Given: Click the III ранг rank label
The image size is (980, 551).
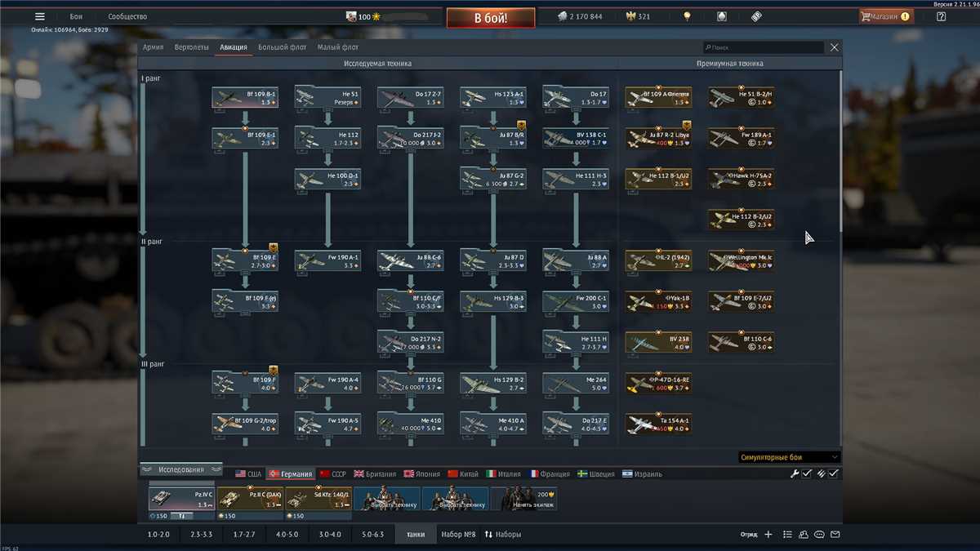Looking at the screenshot, I should click(154, 364).
